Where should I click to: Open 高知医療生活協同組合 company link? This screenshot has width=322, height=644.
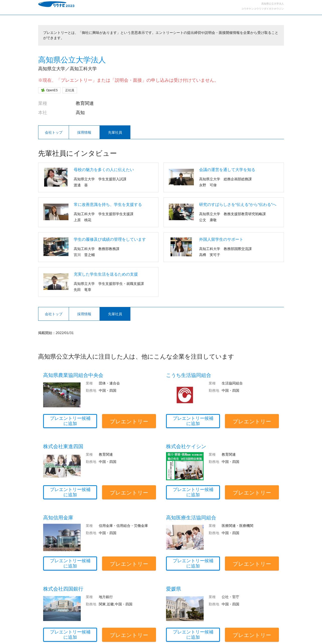point(191,518)
